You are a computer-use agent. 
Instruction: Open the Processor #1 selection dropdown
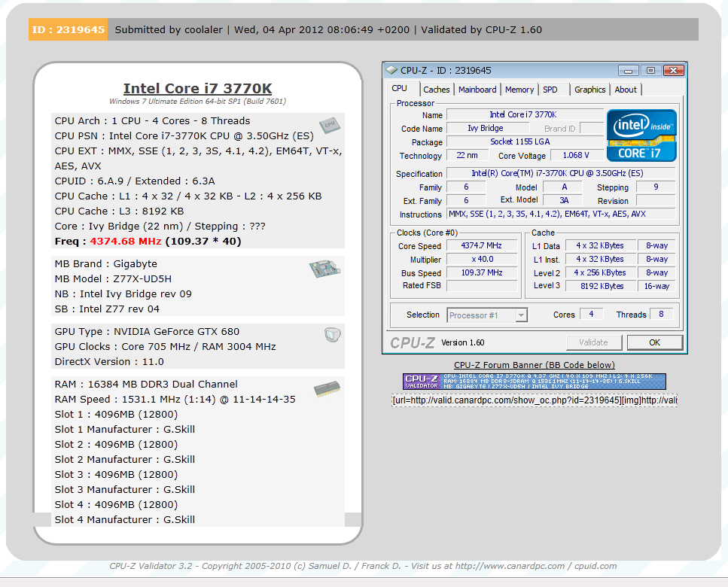click(487, 315)
